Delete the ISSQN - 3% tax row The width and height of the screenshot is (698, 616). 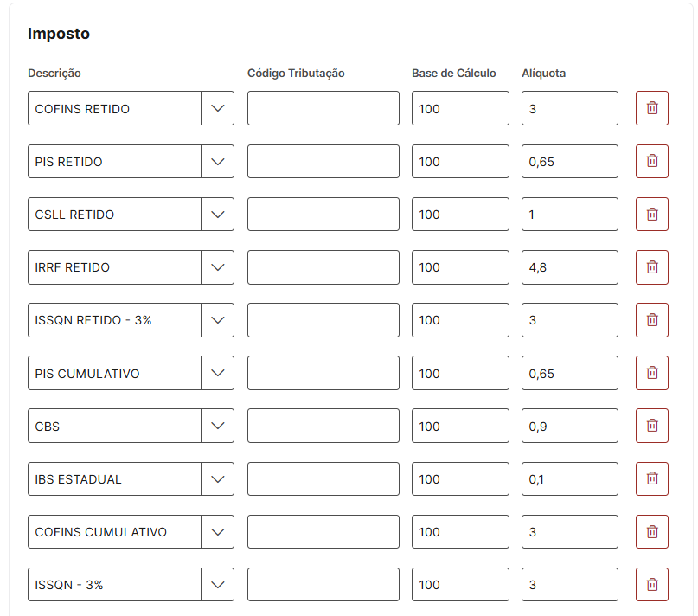(651, 584)
